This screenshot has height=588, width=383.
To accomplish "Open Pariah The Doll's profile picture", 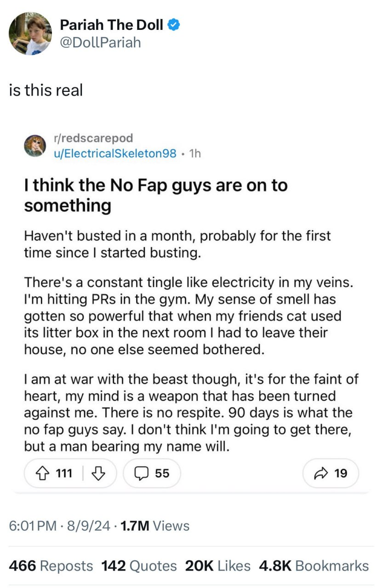I will coord(30,34).
